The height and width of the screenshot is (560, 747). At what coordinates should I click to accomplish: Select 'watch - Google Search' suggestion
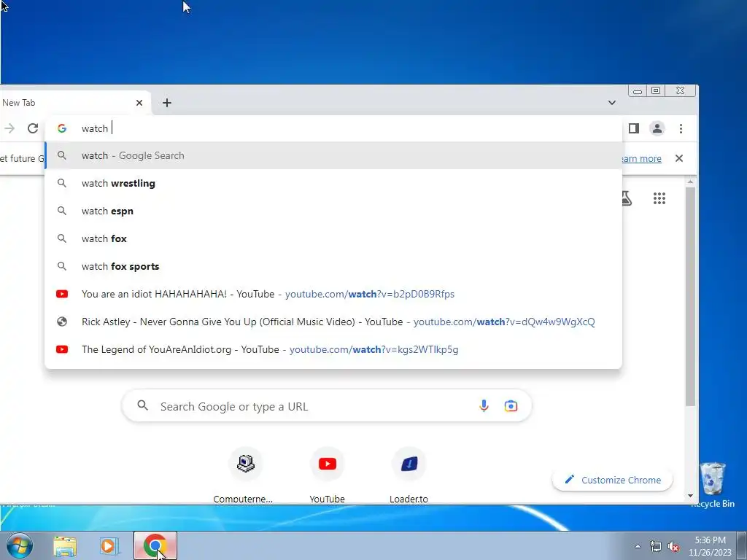coord(333,156)
